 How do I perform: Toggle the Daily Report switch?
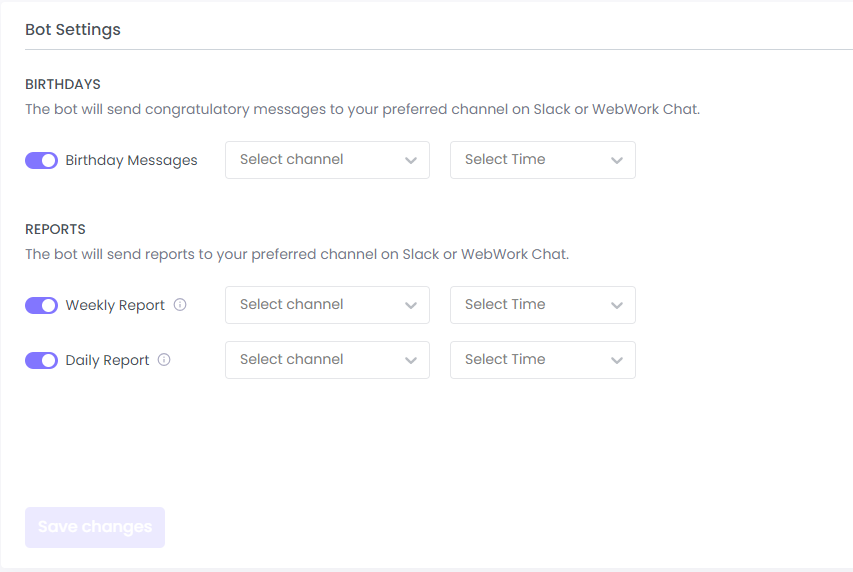[x=41, y=360]
